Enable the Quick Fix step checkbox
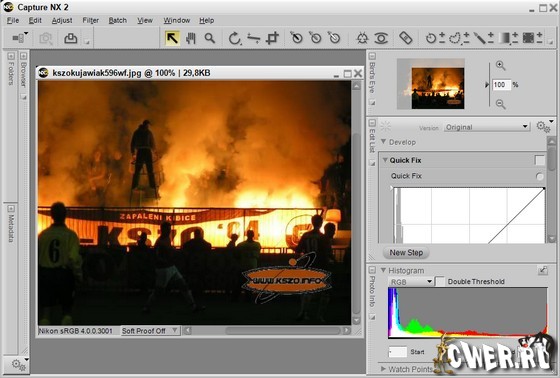560x378 pixels. [x=540, y=160]
